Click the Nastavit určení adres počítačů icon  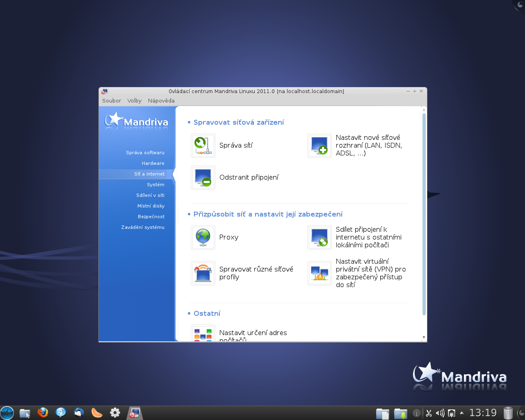(x=203, y=333)
